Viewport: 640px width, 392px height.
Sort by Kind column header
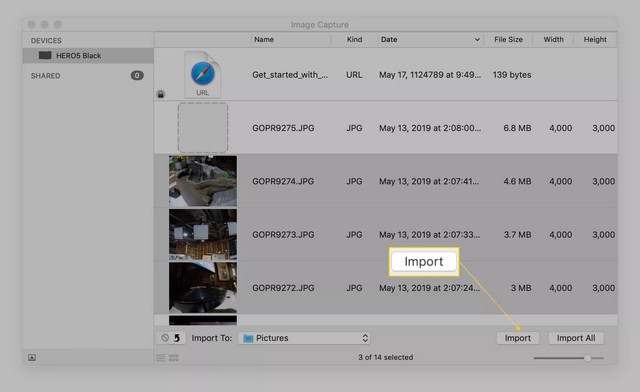354,40
